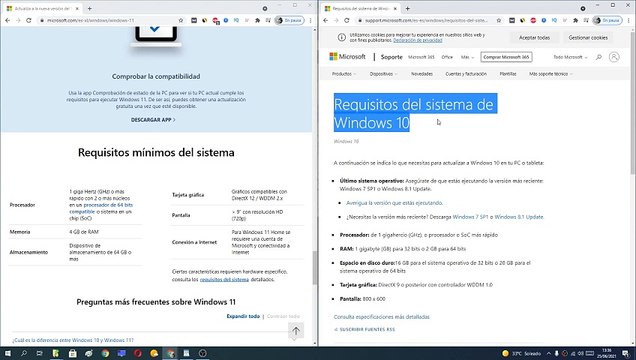Show hidden system tray icons chevron
The height and width of the screenshot is (360, 636).
pyautogui.click(x=549, y=354)
